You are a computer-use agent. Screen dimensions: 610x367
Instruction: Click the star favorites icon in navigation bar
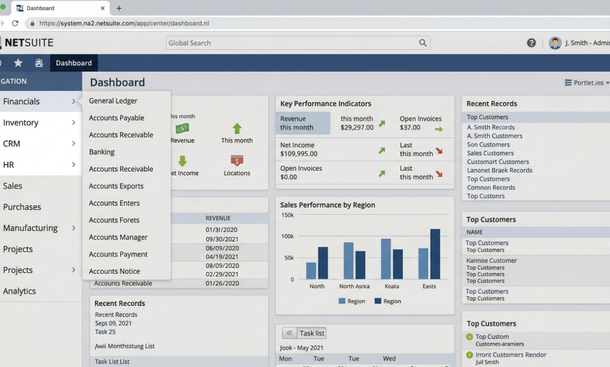tap(18, 63)
